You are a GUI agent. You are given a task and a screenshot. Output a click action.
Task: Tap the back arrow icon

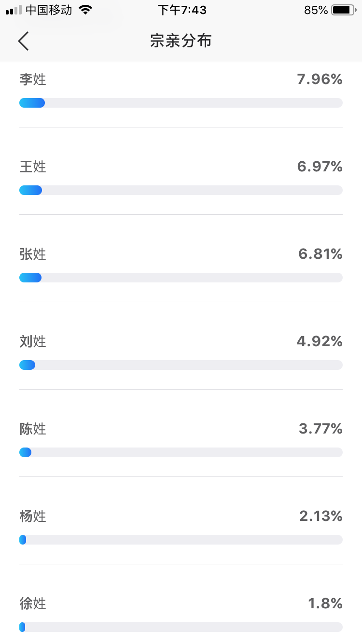24,41
